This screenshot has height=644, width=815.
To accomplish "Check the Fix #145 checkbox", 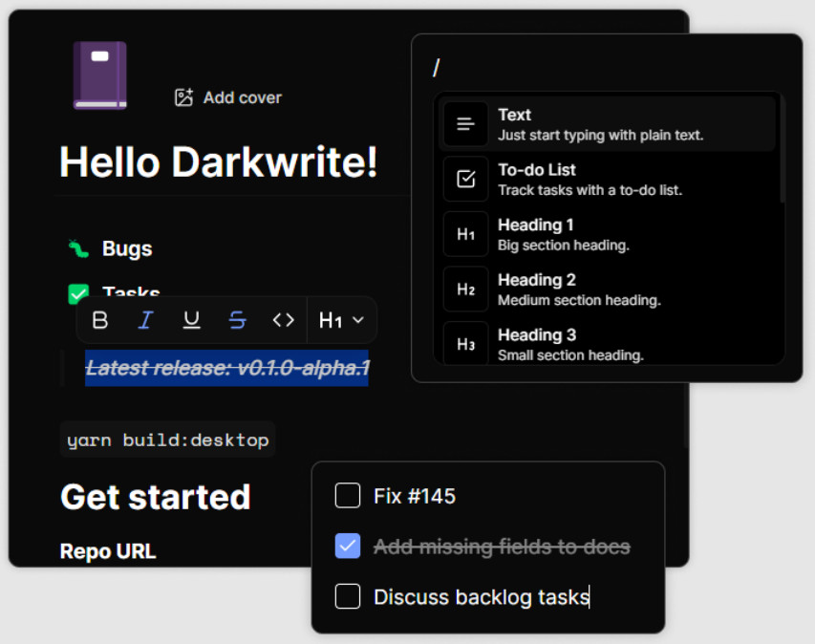I will click(x=348, y=495).
